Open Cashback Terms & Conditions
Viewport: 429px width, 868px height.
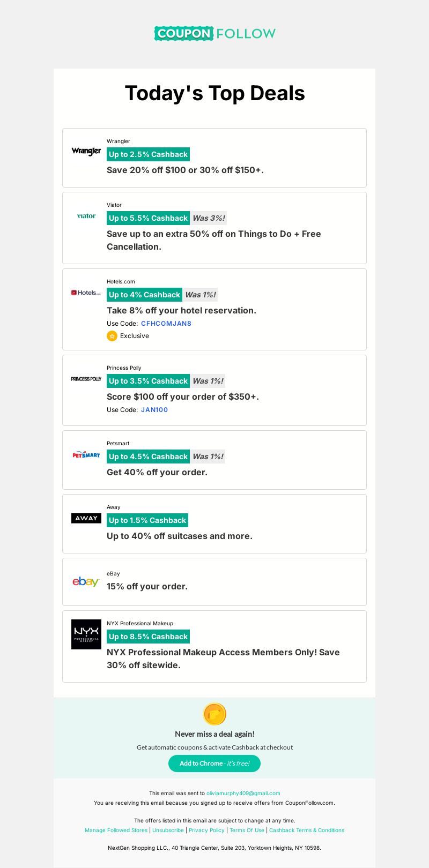coord(307,830)
